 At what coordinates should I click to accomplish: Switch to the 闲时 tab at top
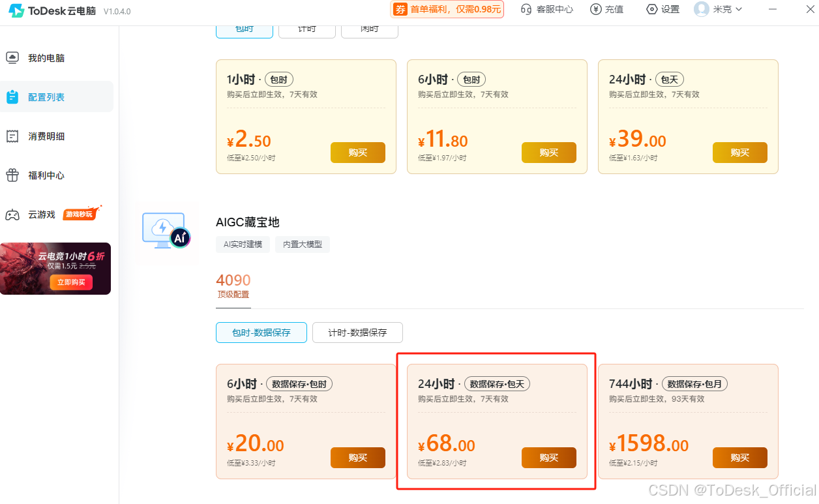click(x=370, y=29)
